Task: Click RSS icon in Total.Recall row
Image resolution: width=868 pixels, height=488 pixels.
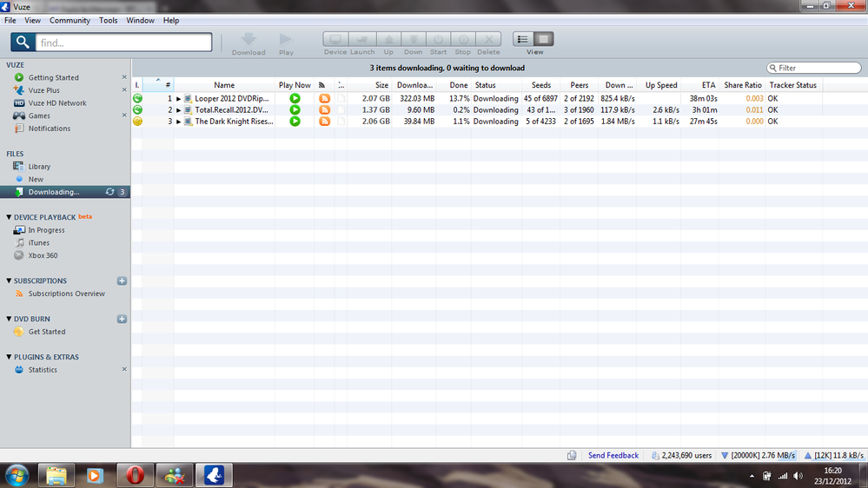Action: click(324, 110)
